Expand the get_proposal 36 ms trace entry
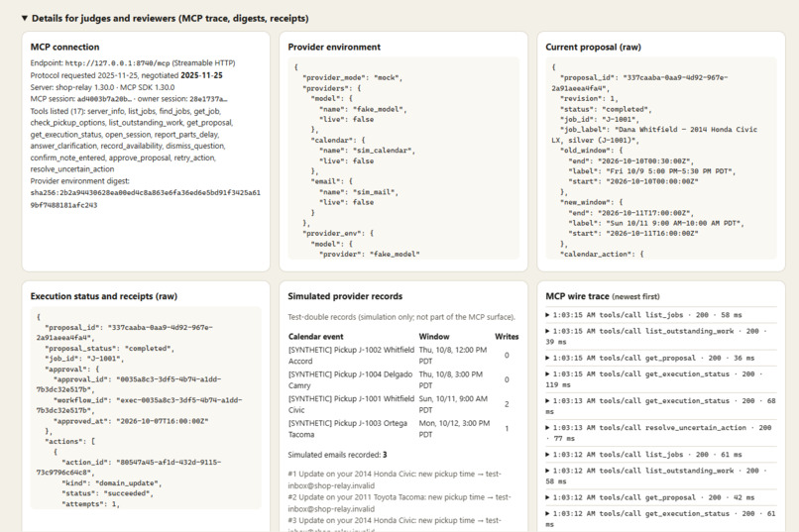 click(660, 358)
